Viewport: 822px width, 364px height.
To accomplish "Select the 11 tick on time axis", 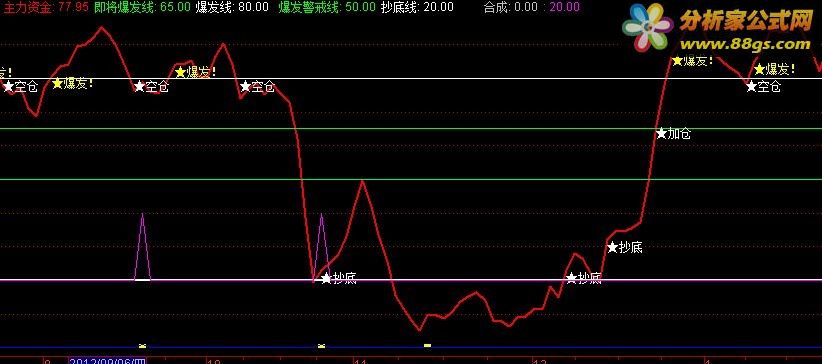I will [x=360, y=361].
